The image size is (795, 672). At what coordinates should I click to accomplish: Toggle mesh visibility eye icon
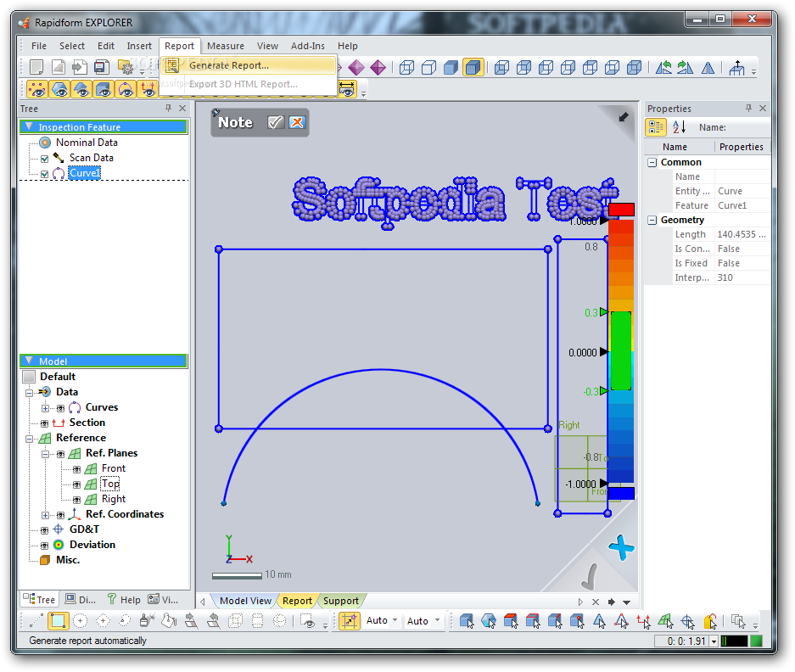point(60,90)
